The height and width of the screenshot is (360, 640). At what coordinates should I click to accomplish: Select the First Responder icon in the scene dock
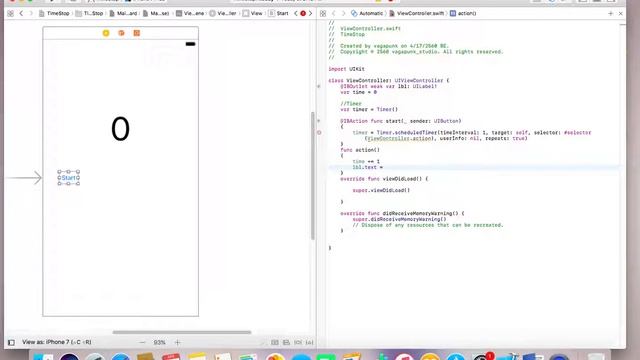point(121,33)
